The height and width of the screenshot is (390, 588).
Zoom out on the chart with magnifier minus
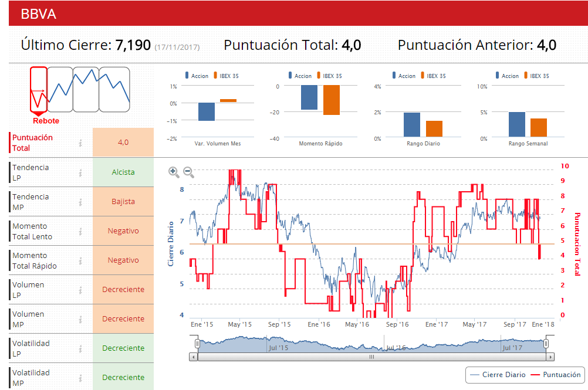pos(188,172)
